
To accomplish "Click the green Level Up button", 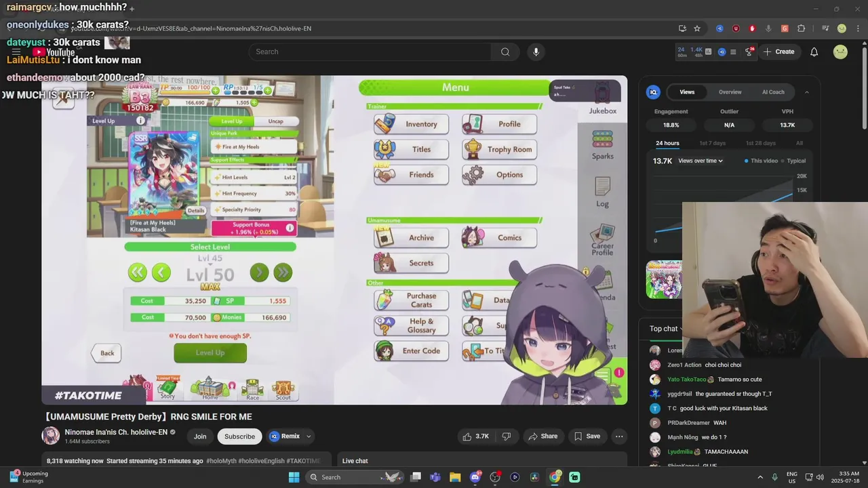I will click(x=210, y=352).
